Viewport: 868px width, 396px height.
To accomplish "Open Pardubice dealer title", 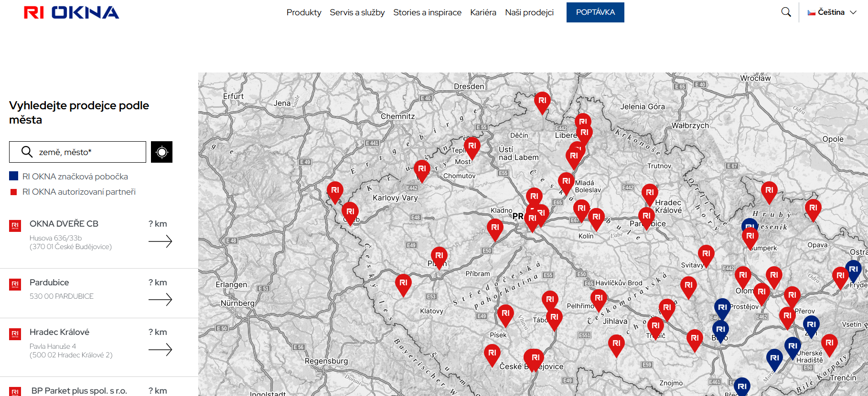I will 49,282.
